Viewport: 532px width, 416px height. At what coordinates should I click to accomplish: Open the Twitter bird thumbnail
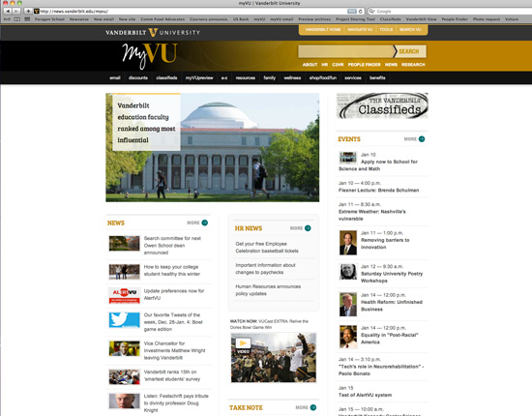pyautogui.click(x=124, y=320)
